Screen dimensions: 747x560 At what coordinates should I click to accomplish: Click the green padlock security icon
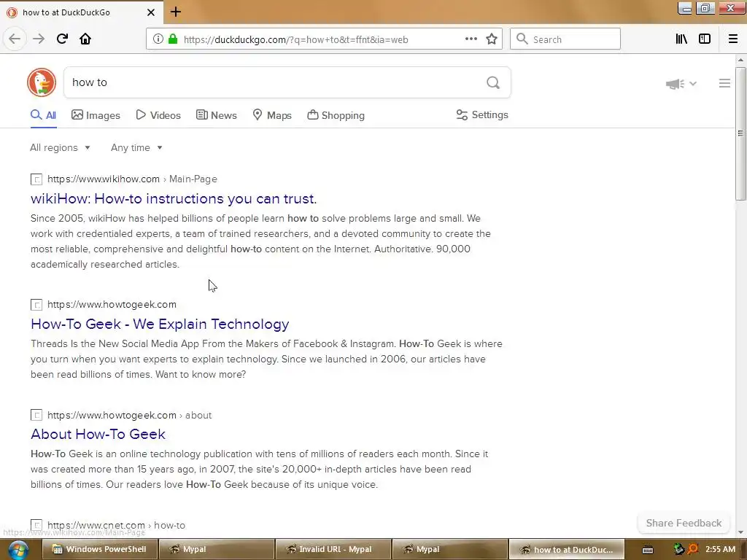pyautogui.click(x=173, y=39)
